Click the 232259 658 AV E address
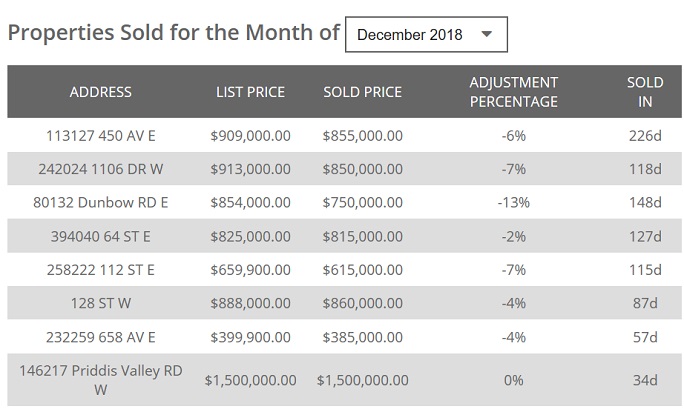684x412 pixels. (x=101, y=337)
